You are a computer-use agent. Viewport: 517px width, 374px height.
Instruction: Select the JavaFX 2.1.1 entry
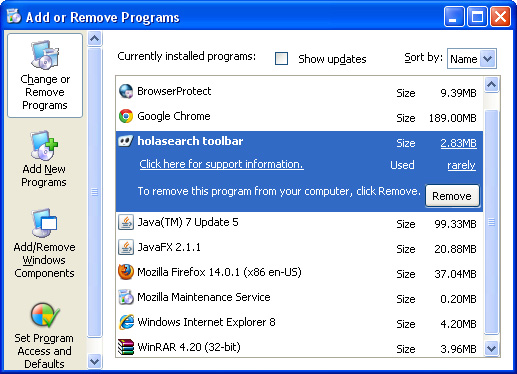(x=299, y=248)
